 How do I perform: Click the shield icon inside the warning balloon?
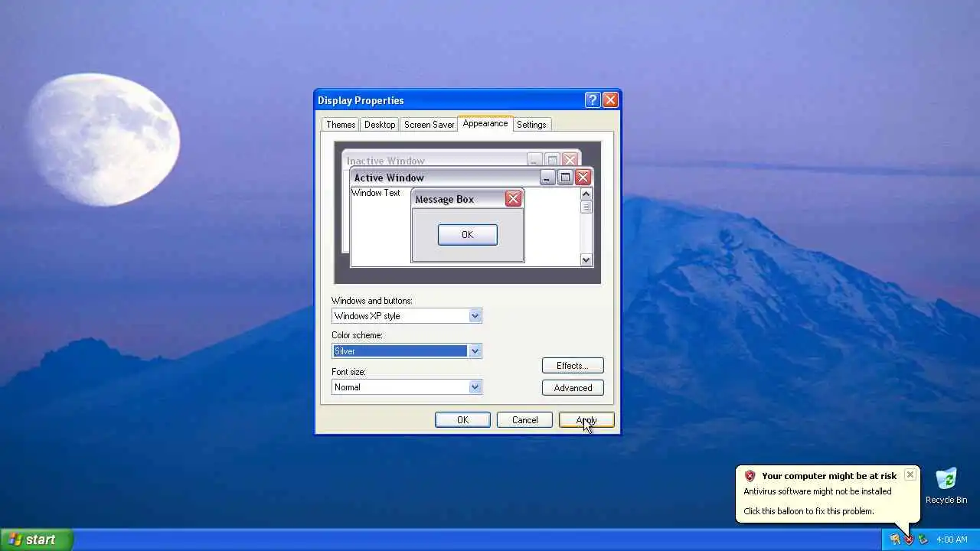(750, 476)
